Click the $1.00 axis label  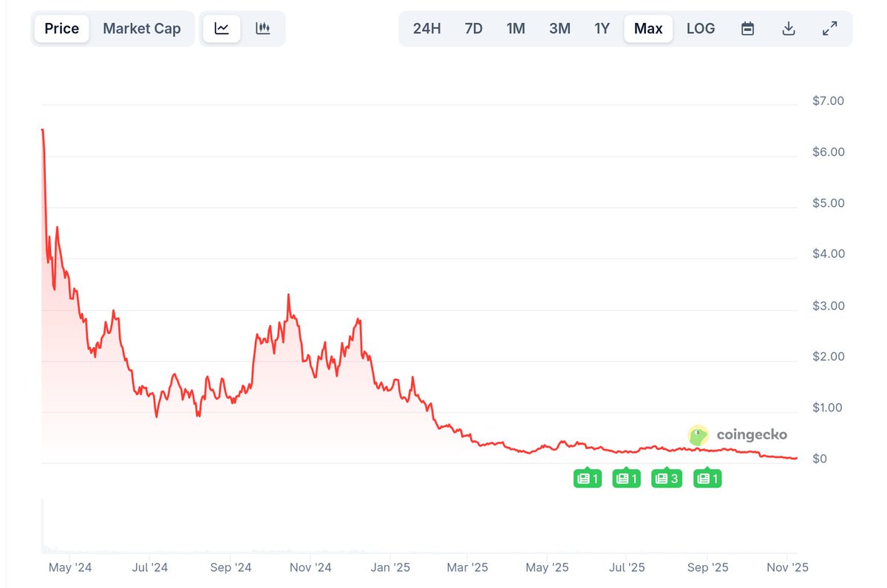coord(828,408)
